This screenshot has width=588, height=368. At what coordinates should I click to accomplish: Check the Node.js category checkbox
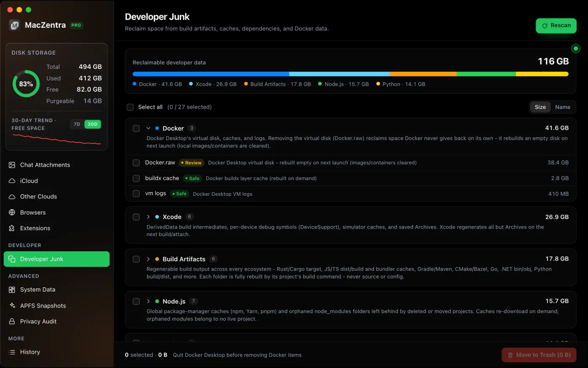click(x=136, y=302)
